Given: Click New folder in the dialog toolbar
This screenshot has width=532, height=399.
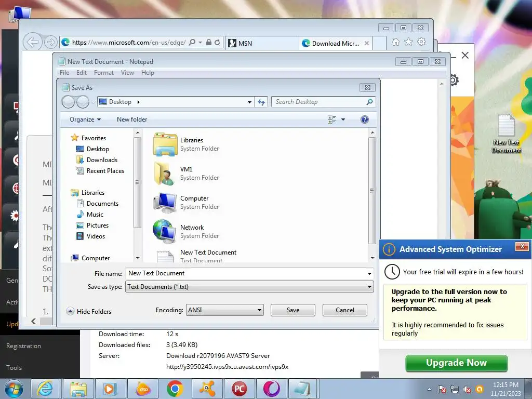Looking at the screenshot, I should tap(132, 119).
